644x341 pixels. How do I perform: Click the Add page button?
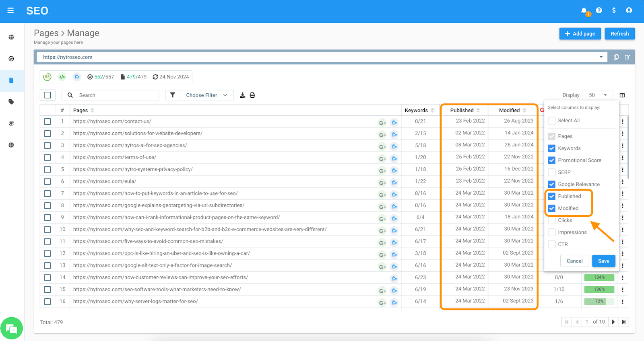click(580, 34)
